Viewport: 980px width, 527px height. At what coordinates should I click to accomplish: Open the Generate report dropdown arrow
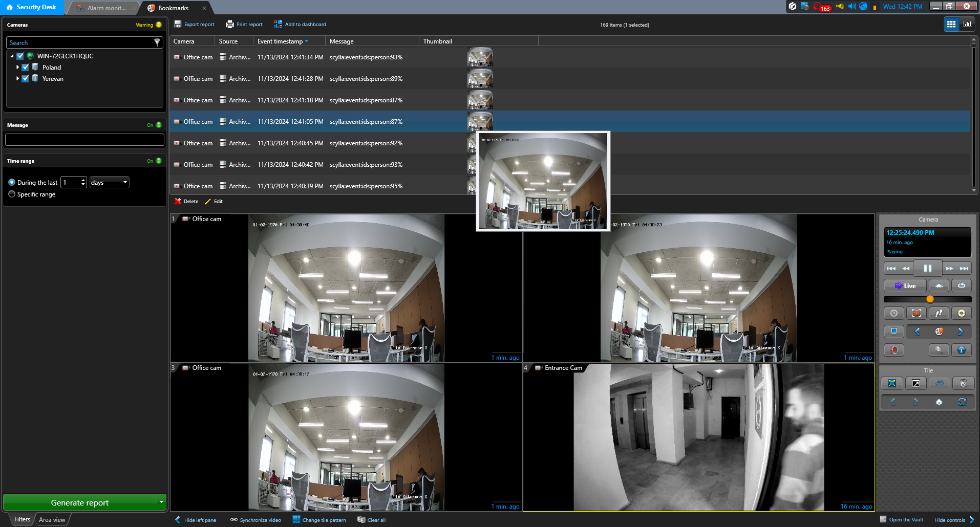click(x=161, y=502)
